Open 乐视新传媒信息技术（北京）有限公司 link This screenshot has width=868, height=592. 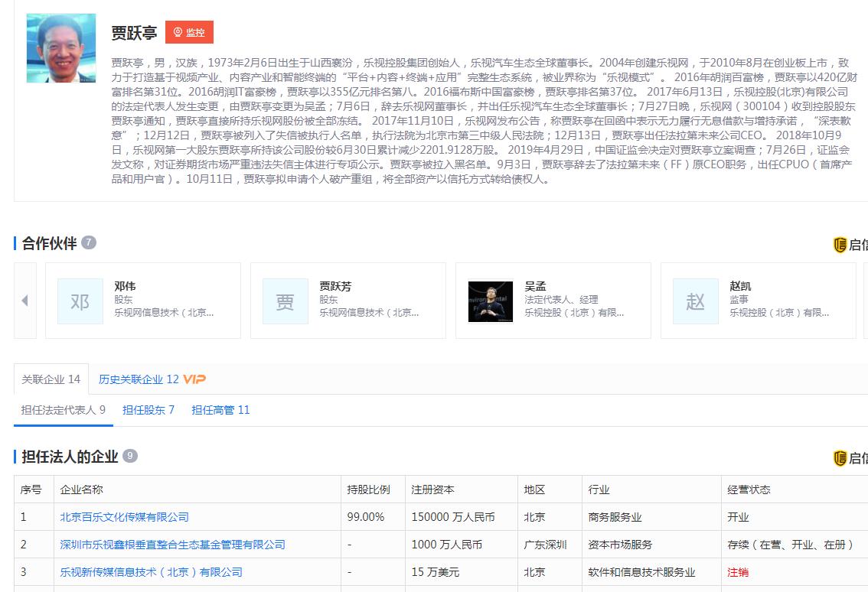point(151,572)
